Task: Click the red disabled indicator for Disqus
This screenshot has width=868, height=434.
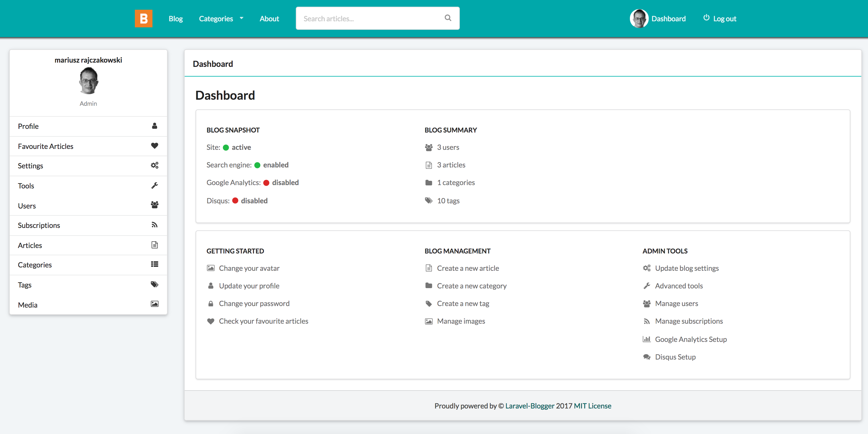Action: pos(236,200)
